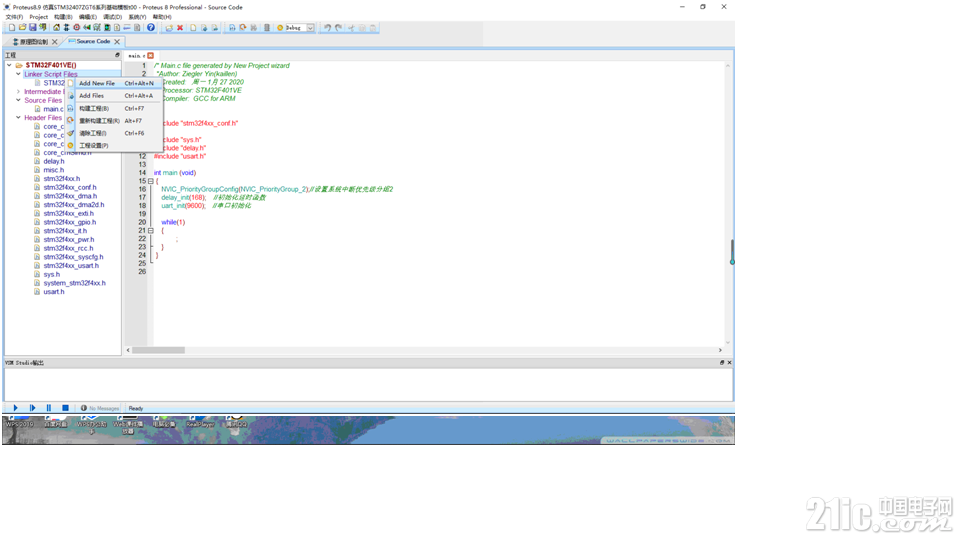Click the horizontal scrollbar thumb in editor
The image size is (960, 540).
click(159, 350)
